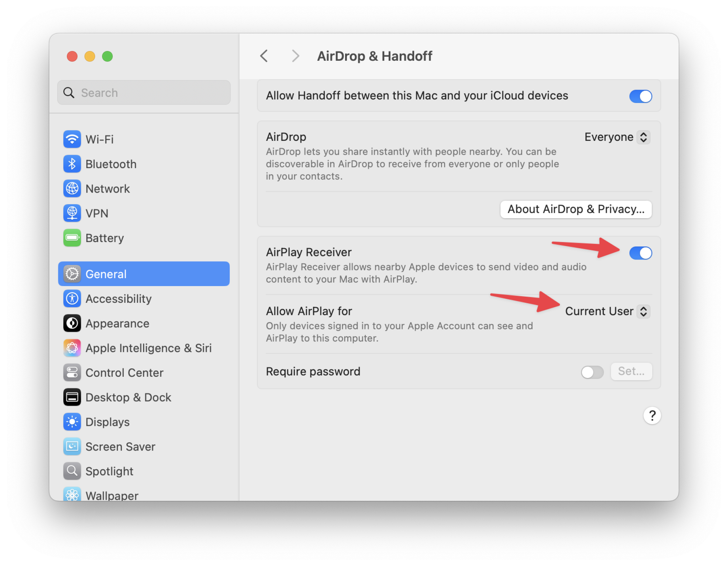
Task: Click the Bluetooth icon in sidebar
Action: click(72, 164)
